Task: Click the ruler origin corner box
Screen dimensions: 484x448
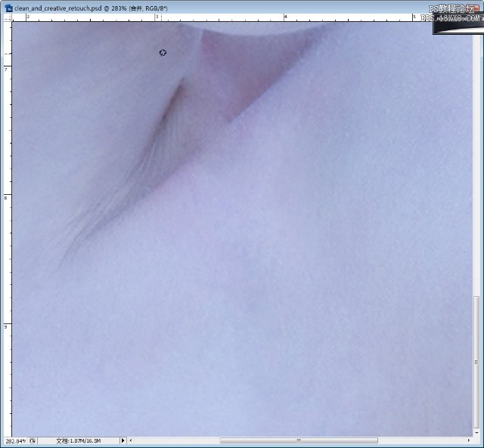Action: (8, 18)
